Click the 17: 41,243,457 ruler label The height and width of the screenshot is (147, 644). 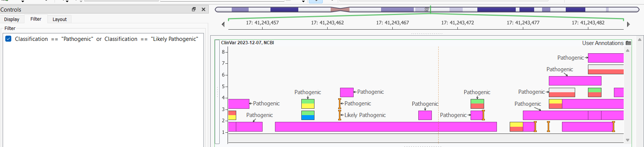coord(262,22)
